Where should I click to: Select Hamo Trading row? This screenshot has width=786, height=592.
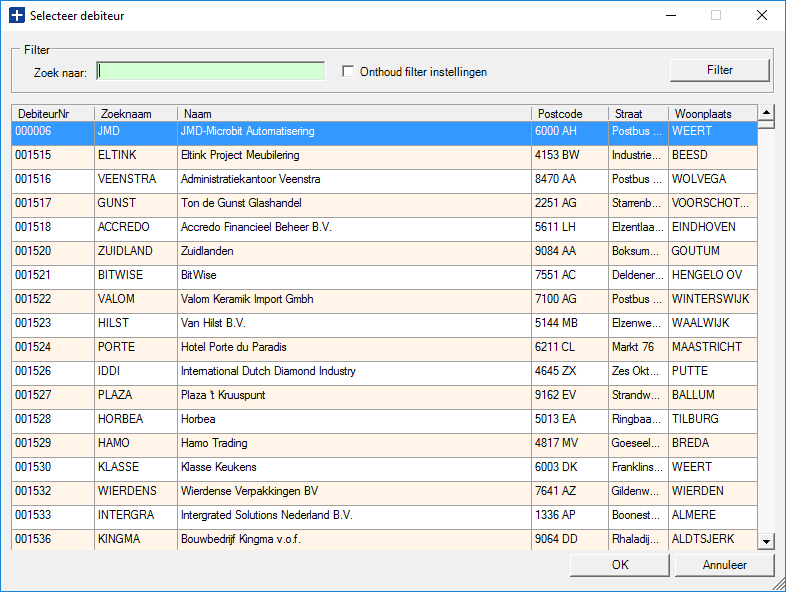tap(384, 446)
